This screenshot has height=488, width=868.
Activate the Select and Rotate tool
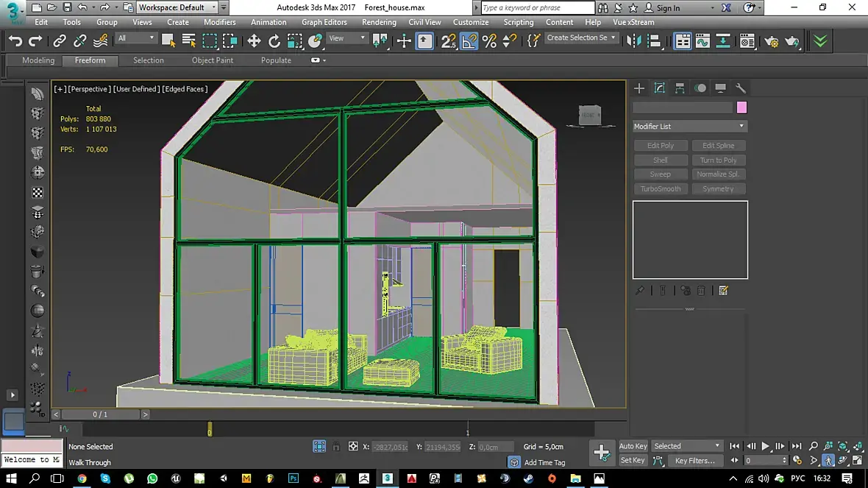pyautogui.click(x=274, y=41)
